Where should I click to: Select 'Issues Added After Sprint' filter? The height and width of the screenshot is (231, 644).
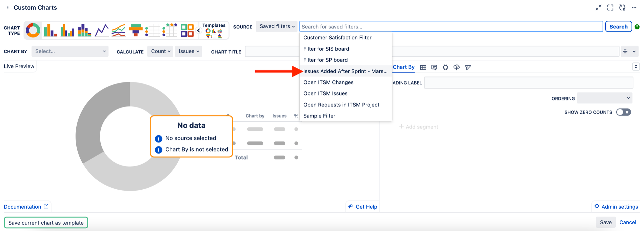tap(345, 71)
